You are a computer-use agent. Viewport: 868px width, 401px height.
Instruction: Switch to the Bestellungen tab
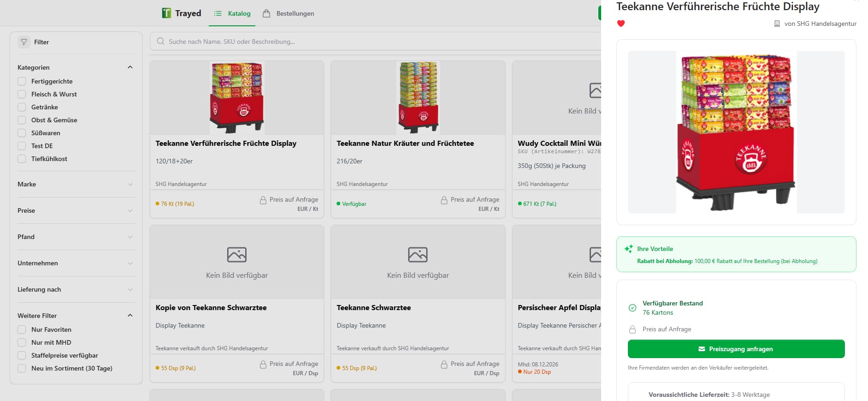(x=289, y=13)
